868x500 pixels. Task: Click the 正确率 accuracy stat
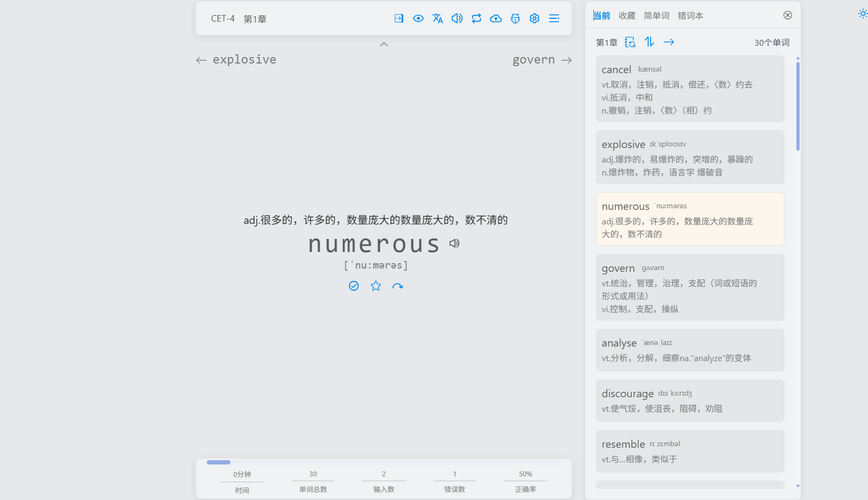526,482
